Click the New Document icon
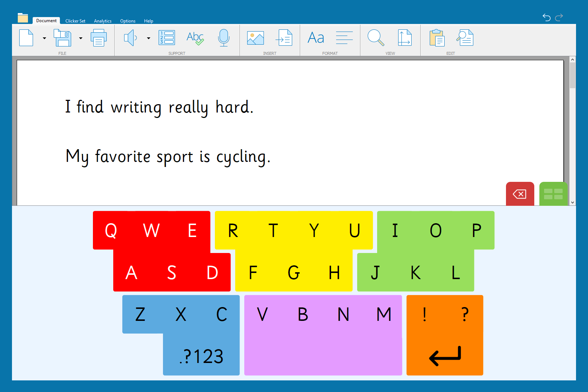 26,38
